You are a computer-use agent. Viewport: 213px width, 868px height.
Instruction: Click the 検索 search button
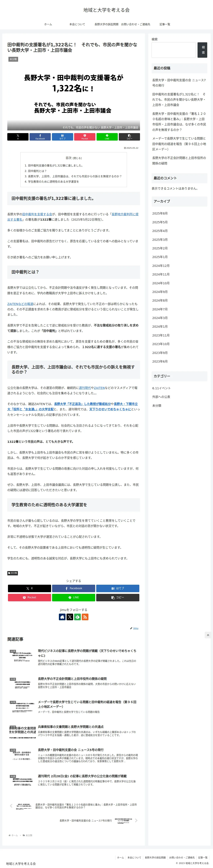point(202,50)
